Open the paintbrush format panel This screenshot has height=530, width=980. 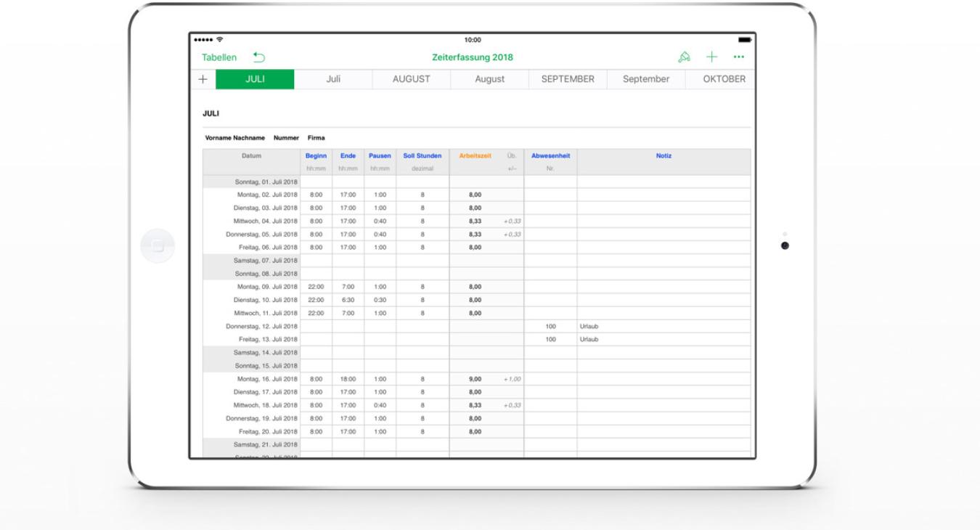(x=683, y=57)
